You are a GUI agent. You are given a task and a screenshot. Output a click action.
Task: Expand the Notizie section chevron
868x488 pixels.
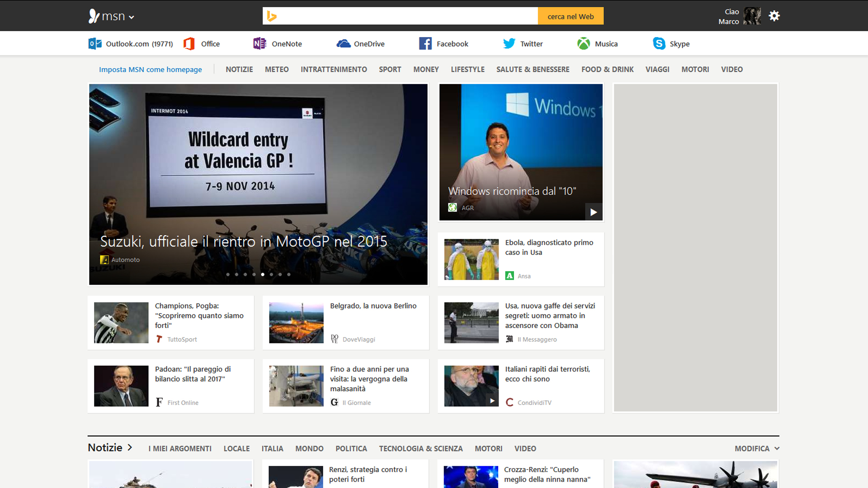click(x=130, y=447)
